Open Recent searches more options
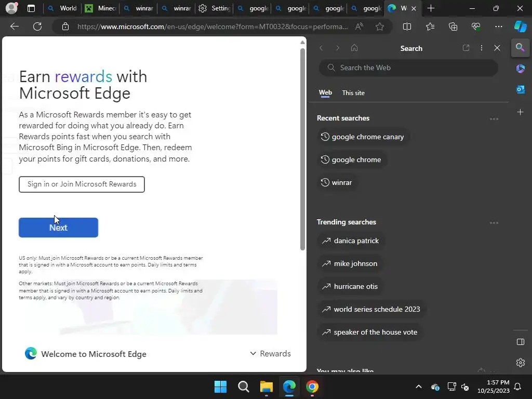Image resolution: width=532 pixels, height=399 pixels. click(494, 119)
